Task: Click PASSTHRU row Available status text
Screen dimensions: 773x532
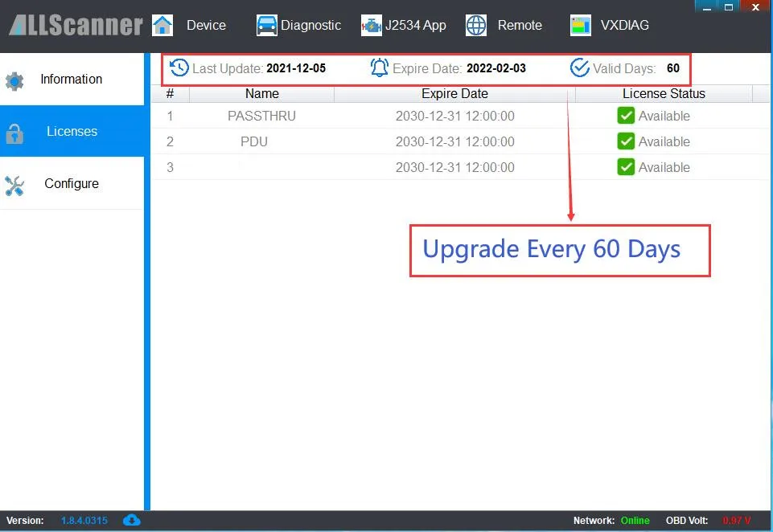Action: tap(664, 117)
